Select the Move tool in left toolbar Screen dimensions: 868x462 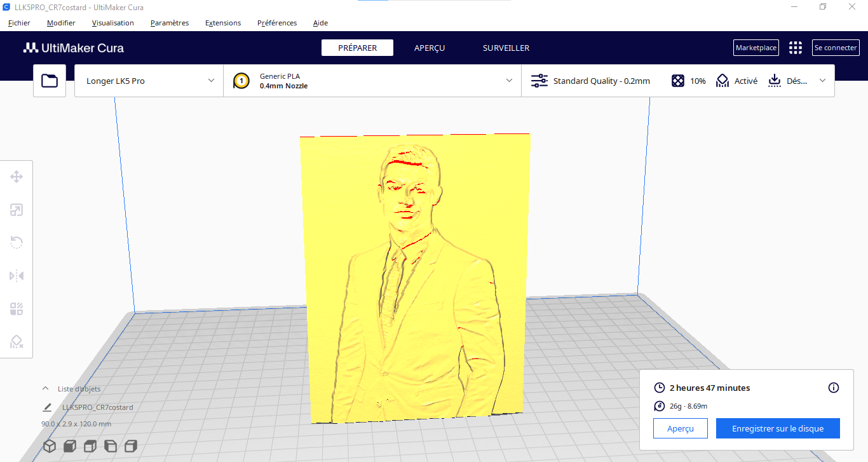coord(17,177)
